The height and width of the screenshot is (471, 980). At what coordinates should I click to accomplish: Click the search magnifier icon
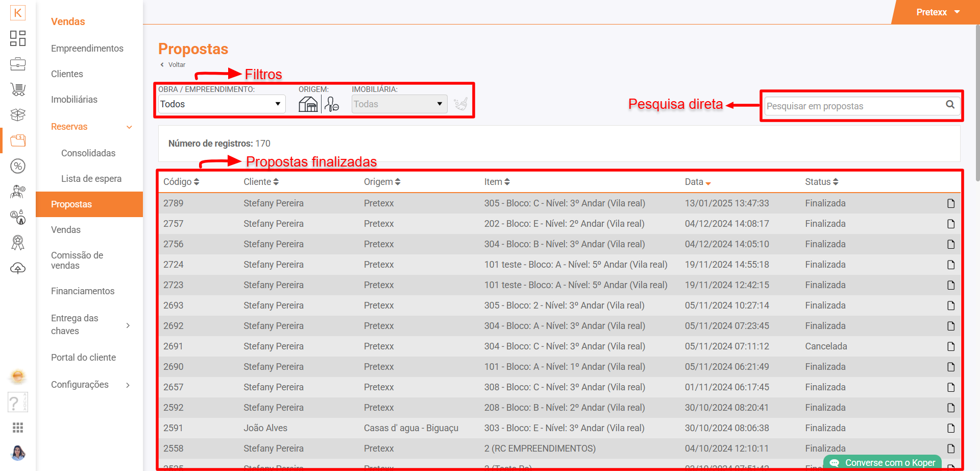(x=950, y=105)
